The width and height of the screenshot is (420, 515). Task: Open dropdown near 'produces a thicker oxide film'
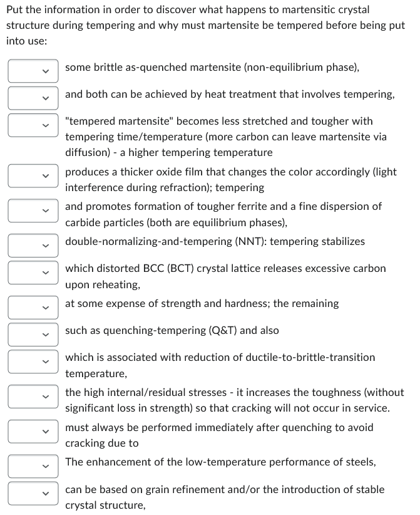click(x=33, y=175)
